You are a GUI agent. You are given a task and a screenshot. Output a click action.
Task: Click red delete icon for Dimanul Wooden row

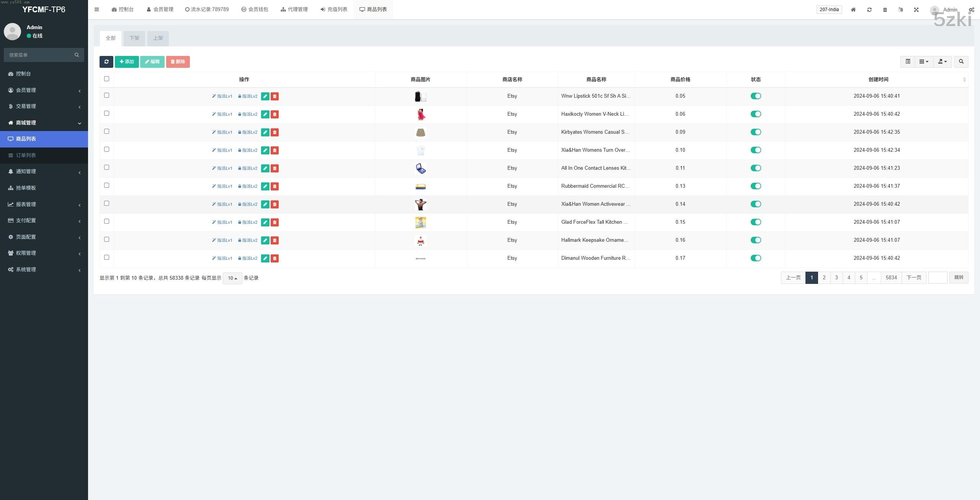274,258
